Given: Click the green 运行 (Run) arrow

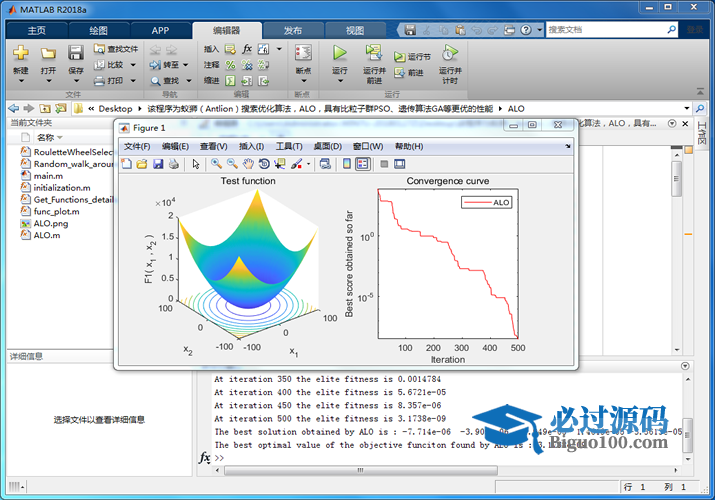Looking at the screenshot, I should click(x=339, y=53).
